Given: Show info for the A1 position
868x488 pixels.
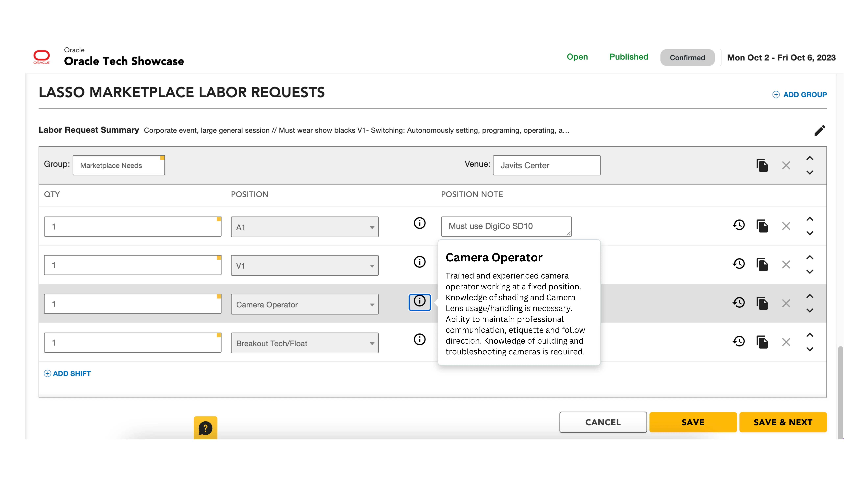Looking at the screenshot, I should tap(420, 223).
